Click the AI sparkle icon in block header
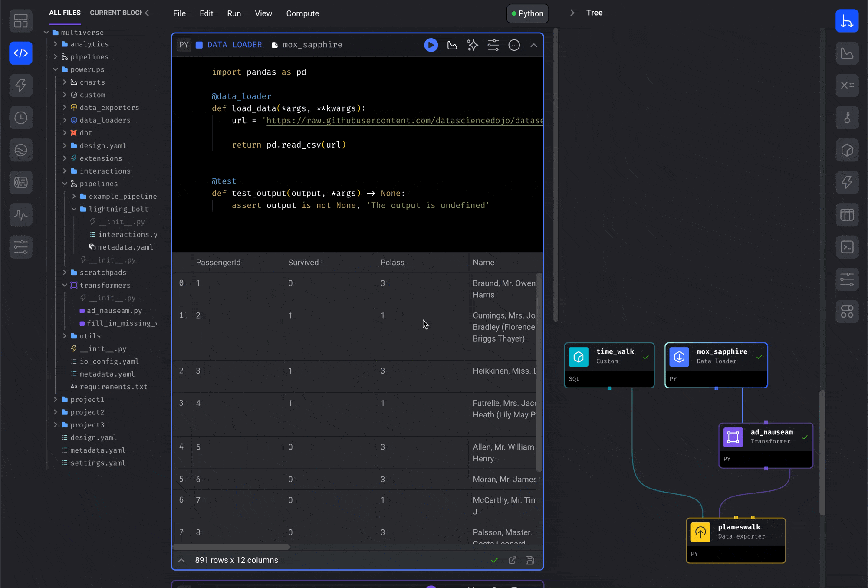 click(x=472, y=45)
